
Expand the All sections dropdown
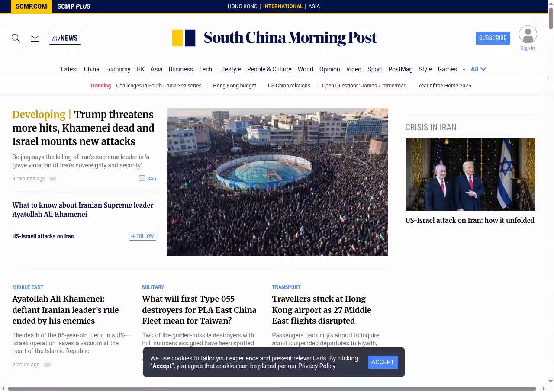click(x=478, y=69)
